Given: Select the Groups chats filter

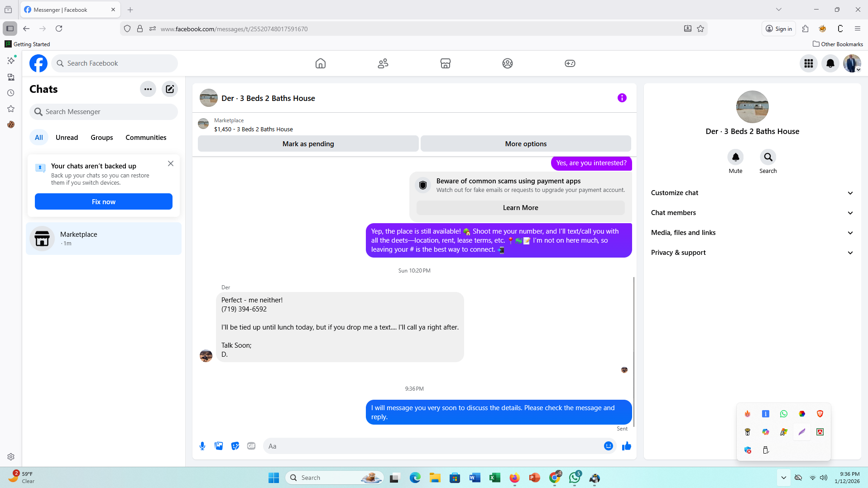Looking at the screenshot, I should tap(102, 138).
